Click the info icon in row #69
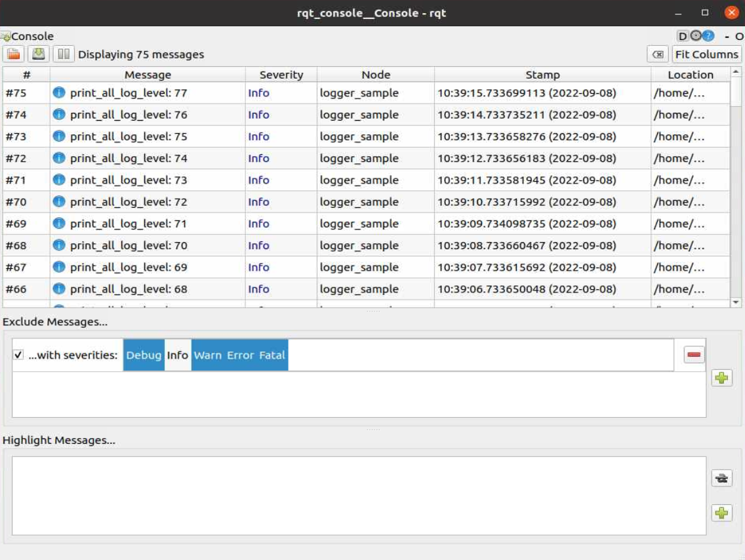 point(59,223)
